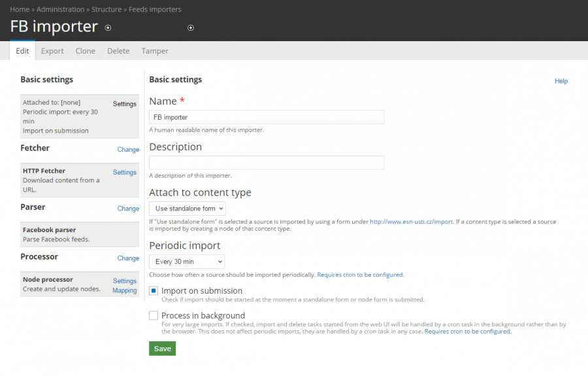The width and height of the screenshot is (588, 376).
Task: Click 'Attached to: [none]' text
Action: 52,103
